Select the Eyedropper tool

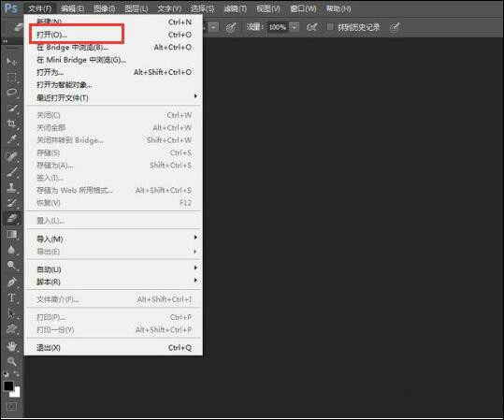coord(12,139)
